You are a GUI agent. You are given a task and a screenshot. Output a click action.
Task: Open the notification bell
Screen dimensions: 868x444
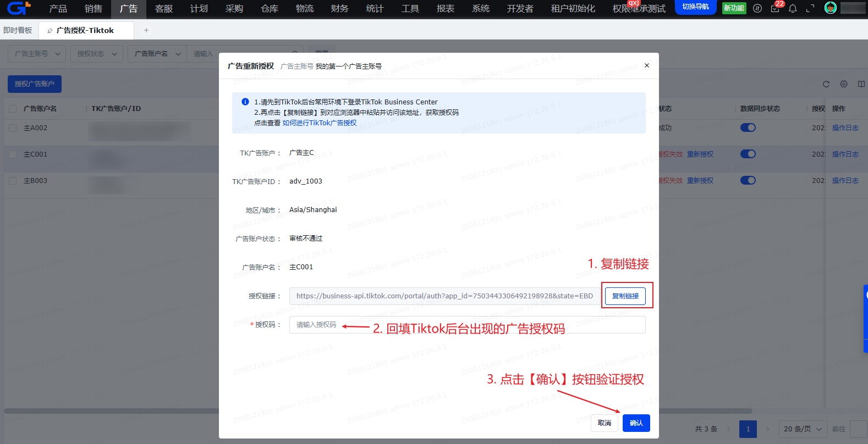(793, 8)
